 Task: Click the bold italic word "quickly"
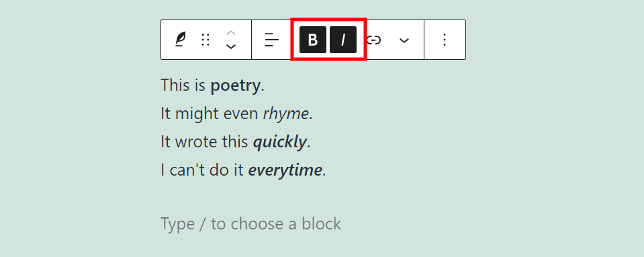click(280, 142)
